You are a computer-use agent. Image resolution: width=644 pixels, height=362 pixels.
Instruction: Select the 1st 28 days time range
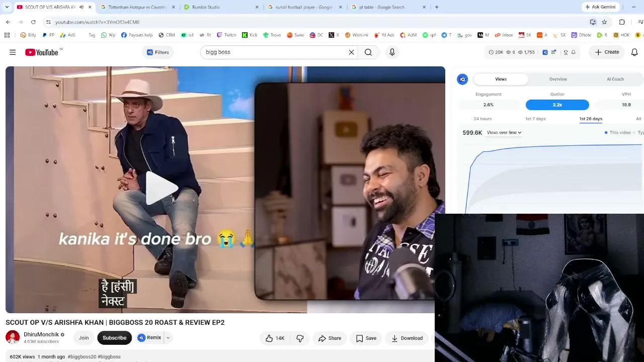point(591,119)
